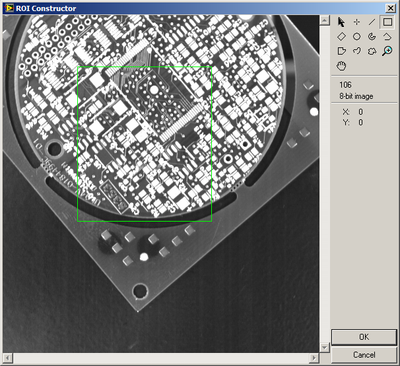Screen dimensions: 400x366
Task: Click the "8-bit image" label
Action: [x=356, y=96]
